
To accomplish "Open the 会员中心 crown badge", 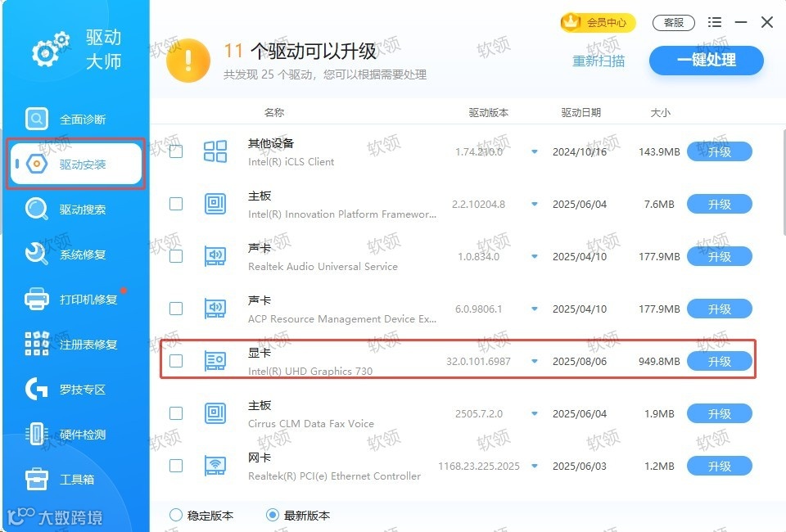I will (598, 23).
